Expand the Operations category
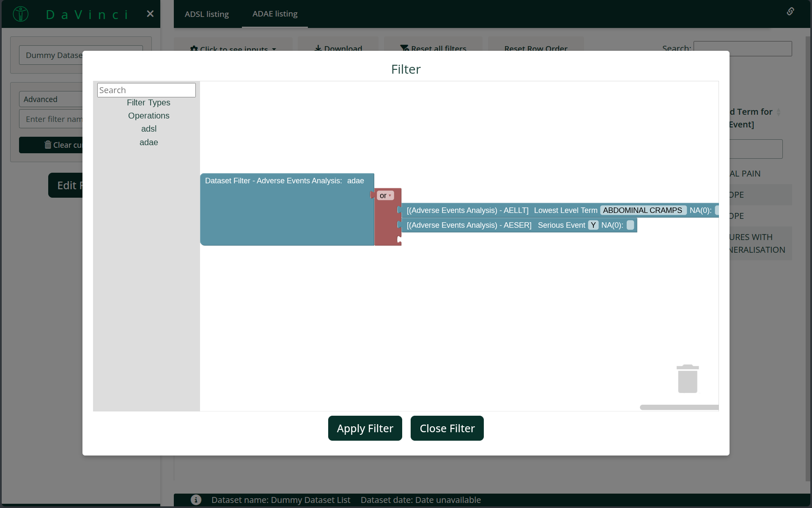812x508 pixels. pos(148,116)
